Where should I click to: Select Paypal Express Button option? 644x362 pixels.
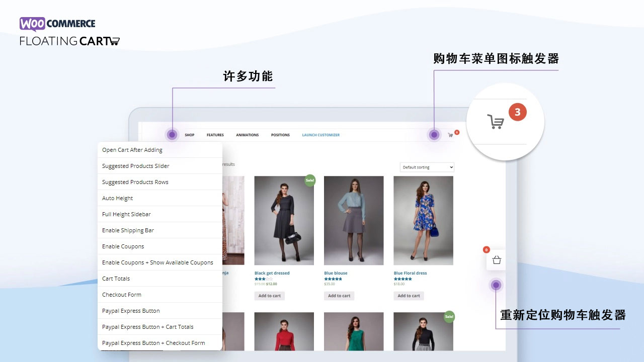coord(131,311)
